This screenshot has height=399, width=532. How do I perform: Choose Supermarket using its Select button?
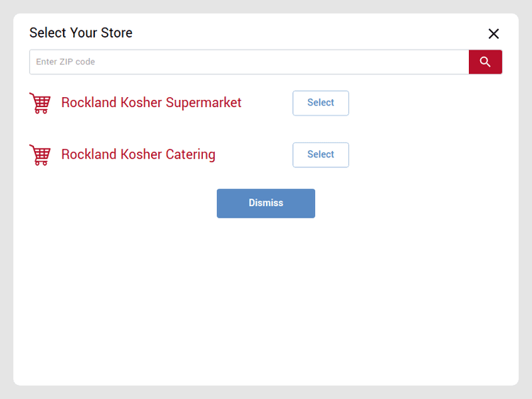point(321,103)
